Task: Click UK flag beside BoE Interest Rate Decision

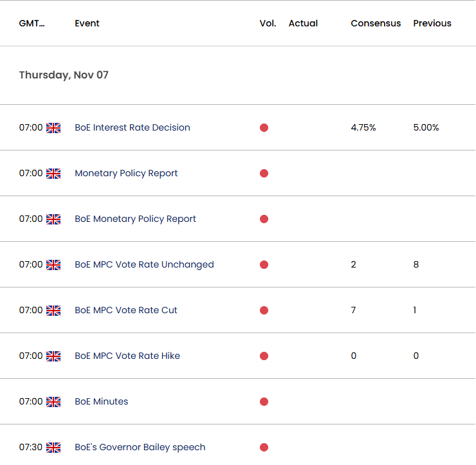Action: tap(53, 128)
